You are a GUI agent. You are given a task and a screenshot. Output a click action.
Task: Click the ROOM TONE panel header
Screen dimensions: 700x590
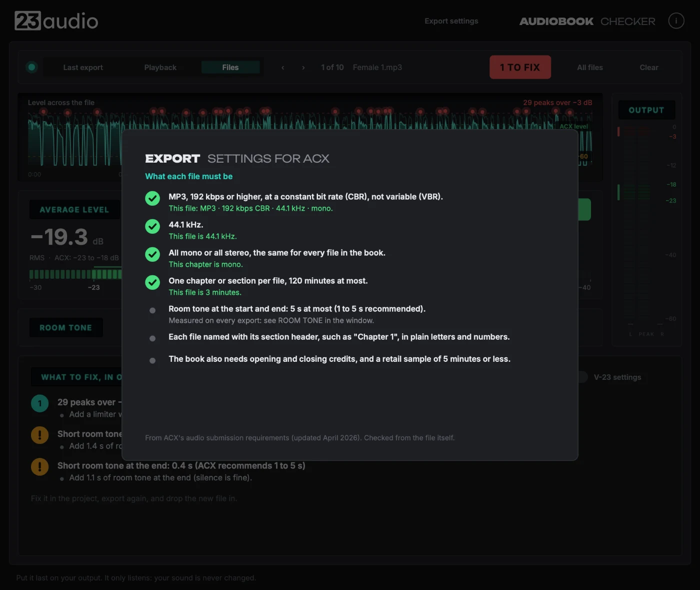point(66,328)
